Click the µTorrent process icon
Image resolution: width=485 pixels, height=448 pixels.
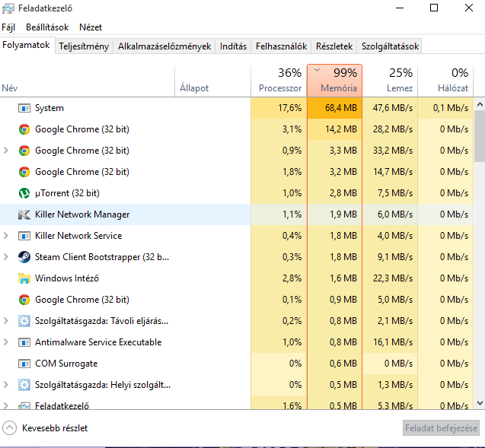point(24,193)
